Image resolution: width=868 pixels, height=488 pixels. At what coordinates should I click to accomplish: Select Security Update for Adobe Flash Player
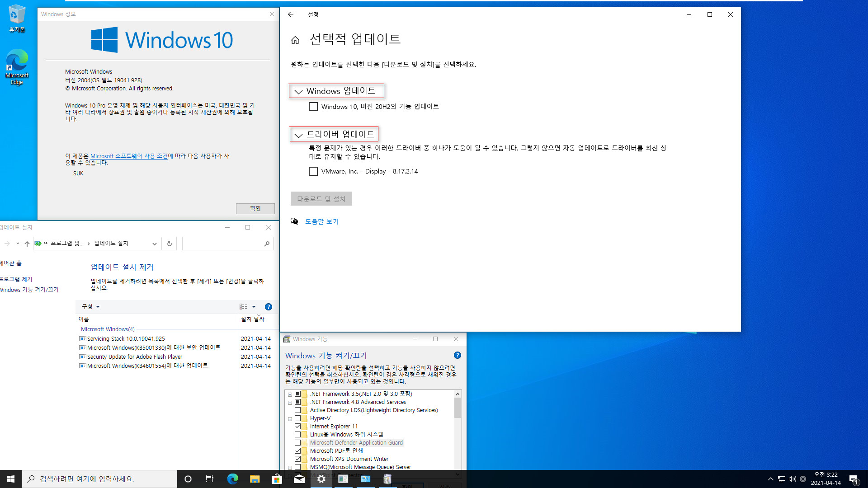click(x=175, y=357)
